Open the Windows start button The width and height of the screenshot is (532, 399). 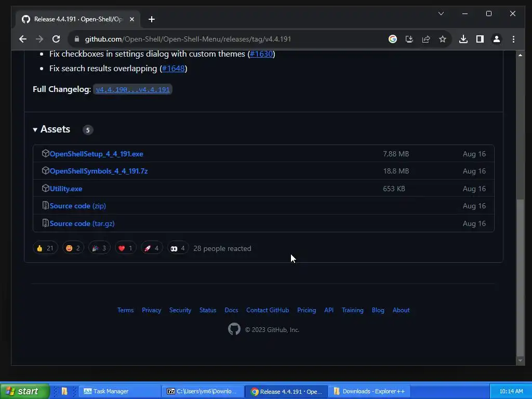(x=24, y=391)
